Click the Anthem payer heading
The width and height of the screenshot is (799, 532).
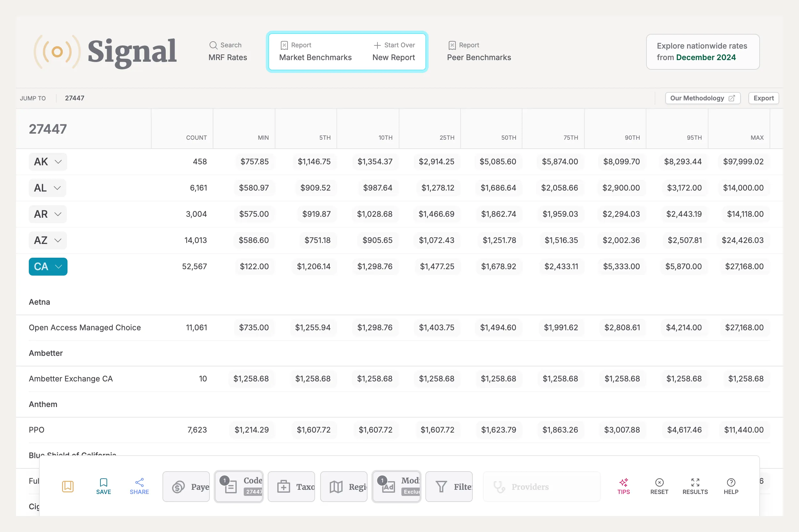pos(43,404)
